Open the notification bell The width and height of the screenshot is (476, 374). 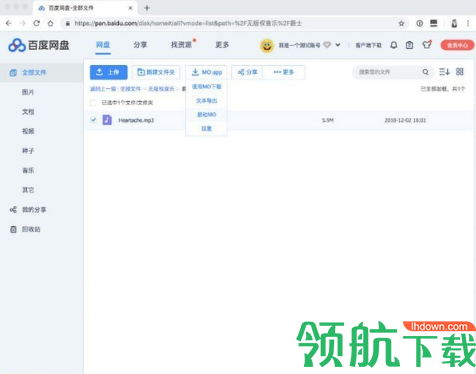click(x=394, y=45)
